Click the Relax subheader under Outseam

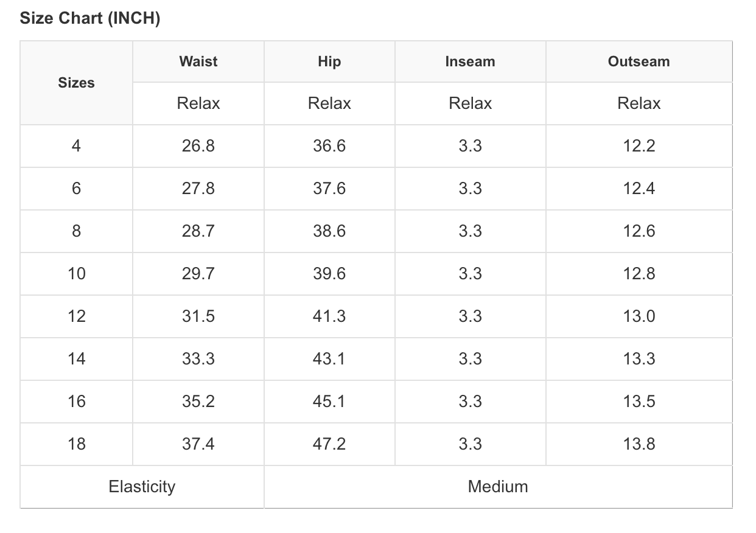click(639, 103)
